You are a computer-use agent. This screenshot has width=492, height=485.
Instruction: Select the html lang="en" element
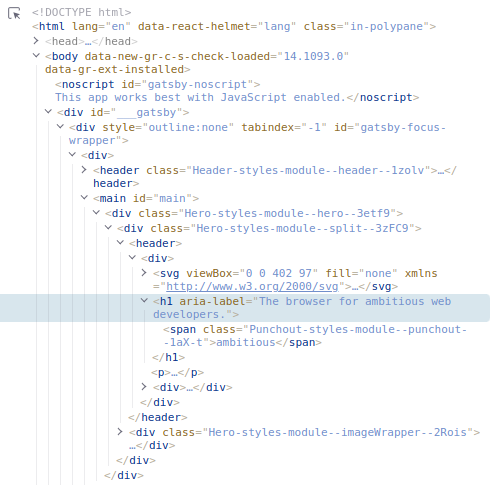click(234, 26)
